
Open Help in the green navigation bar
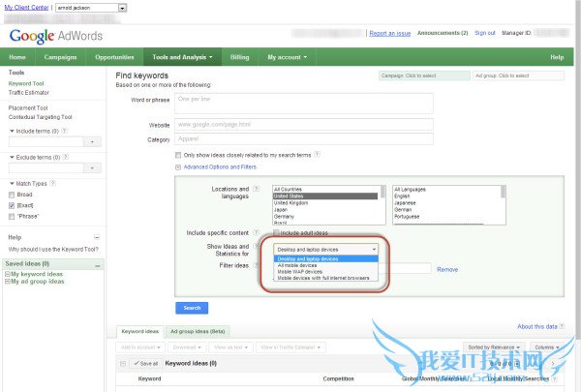[x=557, y=57]
